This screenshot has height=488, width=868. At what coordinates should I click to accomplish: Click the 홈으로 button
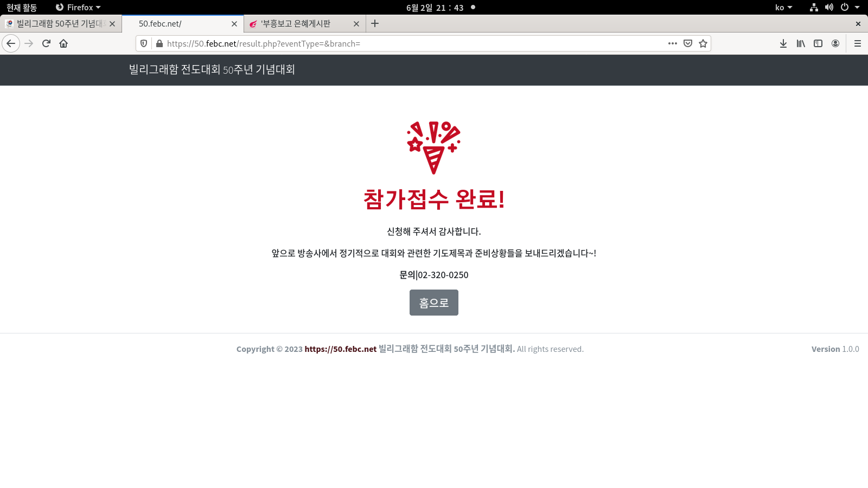[433, 303]
